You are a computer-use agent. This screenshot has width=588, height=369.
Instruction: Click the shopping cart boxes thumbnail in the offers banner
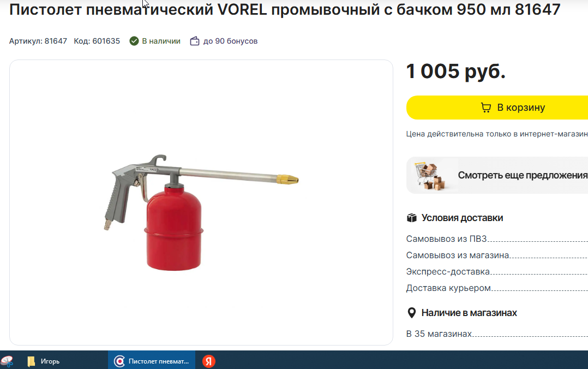(430, 176)
